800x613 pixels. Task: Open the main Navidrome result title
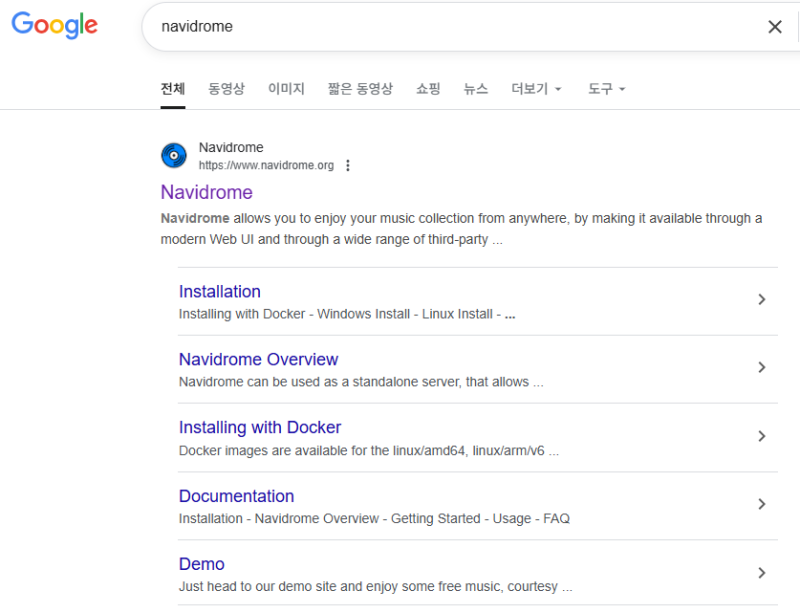point(207,192)
